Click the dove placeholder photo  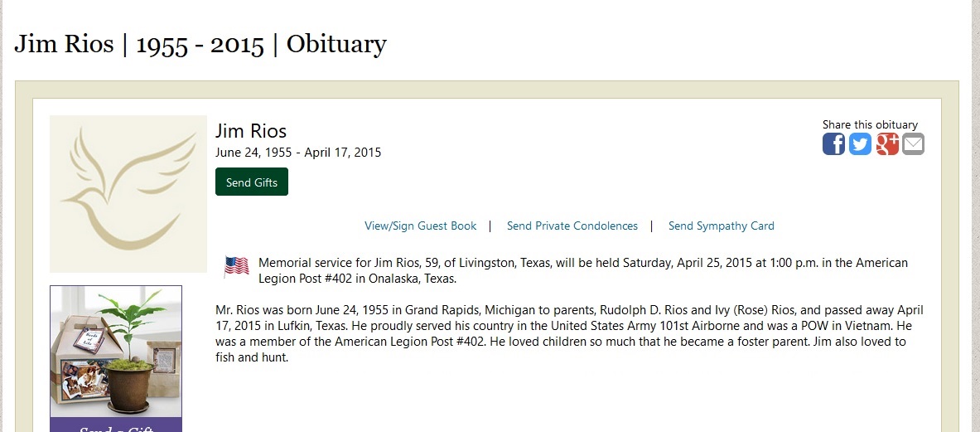(x=128, y=194)
